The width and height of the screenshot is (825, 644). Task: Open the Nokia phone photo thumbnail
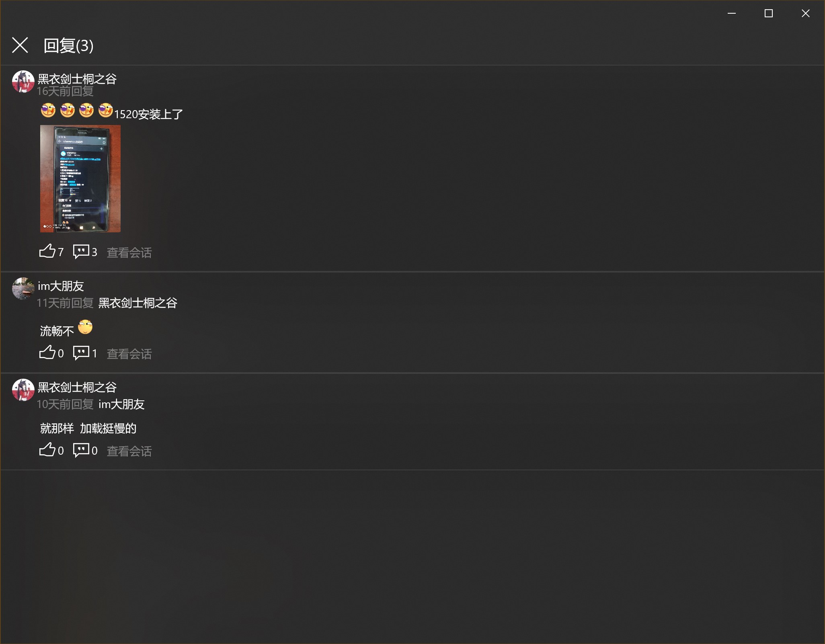(x=80, y=178)
